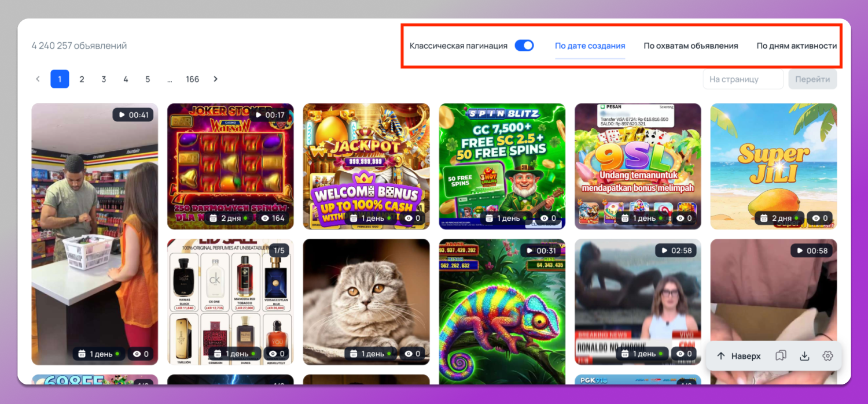Sort by 'По охватам объявления' tab

pos(690,46)
